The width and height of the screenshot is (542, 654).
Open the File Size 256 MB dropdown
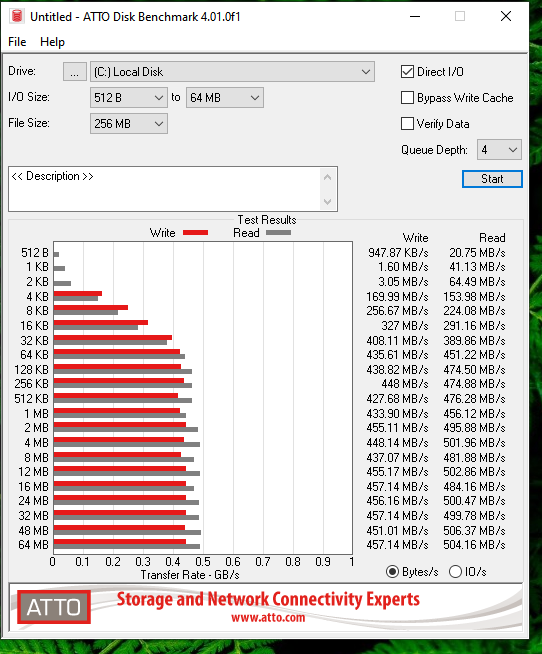[129, 124]
